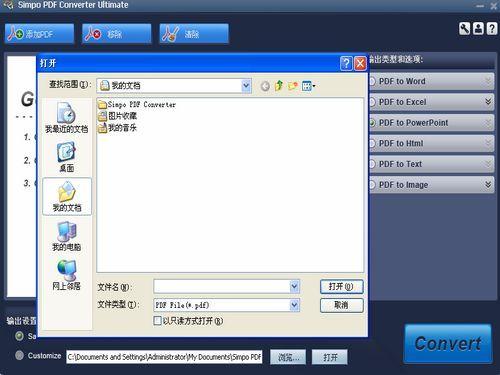This screenshot has width=500, height=375.
Task: Click the back navigation arrow icon
Action: (265, 86)
